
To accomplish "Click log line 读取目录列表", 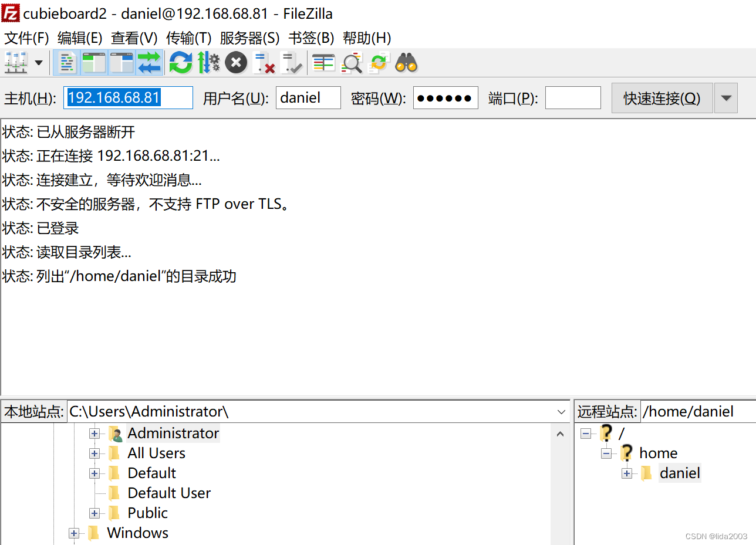I will (67, 252).
